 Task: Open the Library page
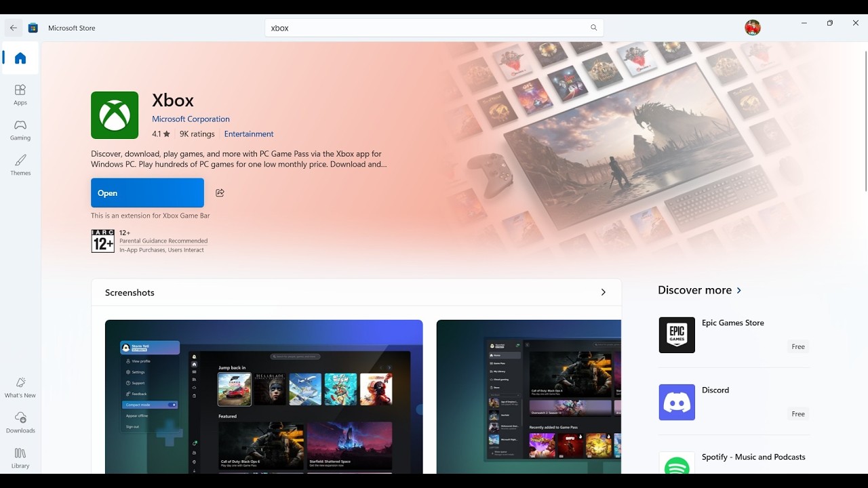coord(20,457)
